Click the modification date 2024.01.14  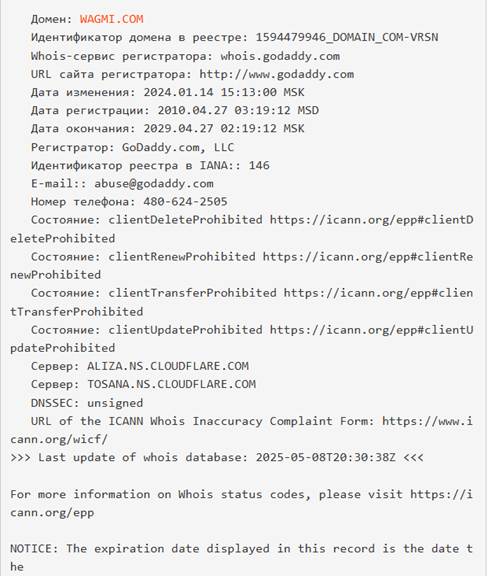coord(178,92)
